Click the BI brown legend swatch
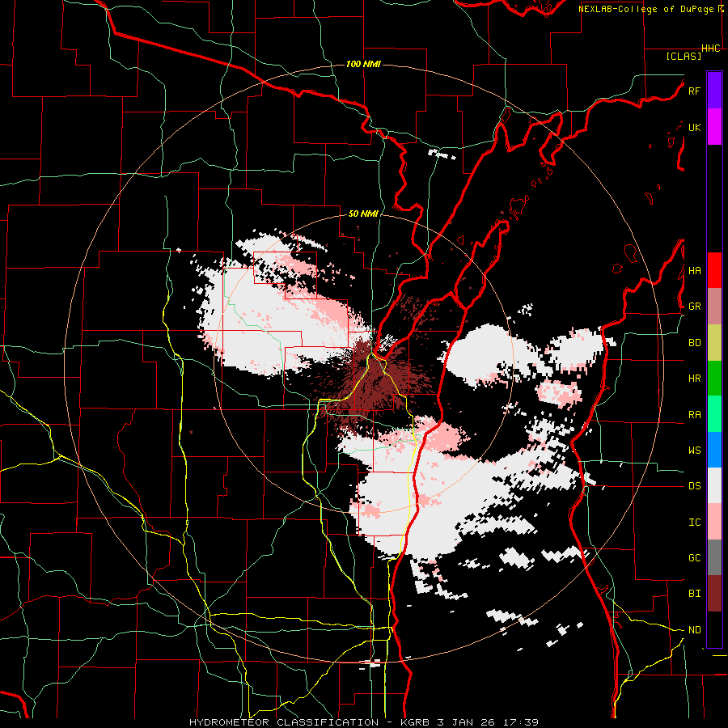This screenshot has height=728, width=728. [x=714, y=594]
